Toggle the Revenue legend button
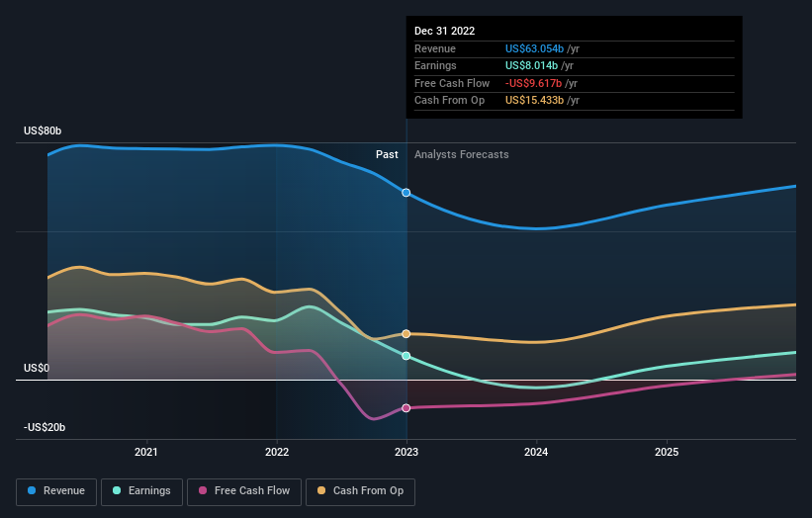The image size is (812, 518). pos(56,491)
